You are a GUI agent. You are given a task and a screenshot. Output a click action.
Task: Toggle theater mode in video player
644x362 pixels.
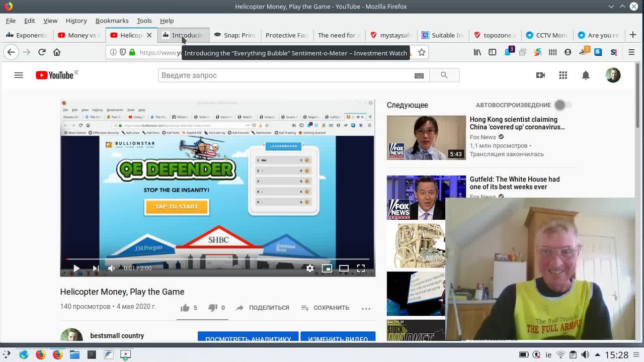(344, 268)
